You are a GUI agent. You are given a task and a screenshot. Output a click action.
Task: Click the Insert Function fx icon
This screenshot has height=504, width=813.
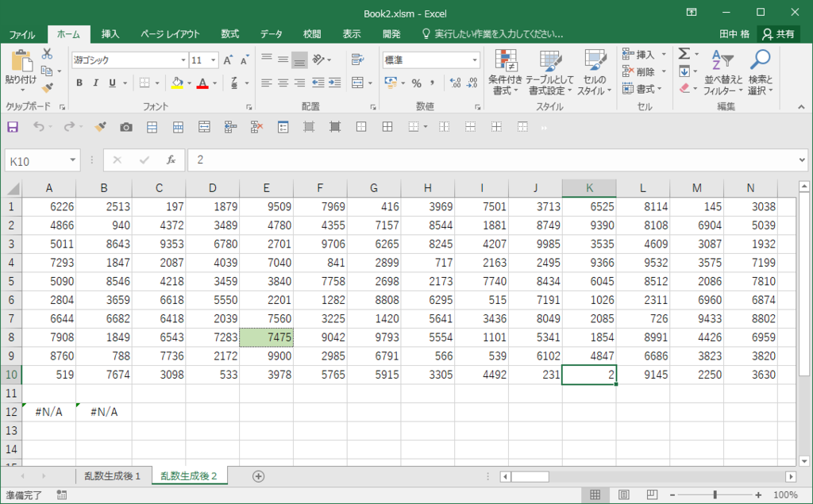click(171, 160)
